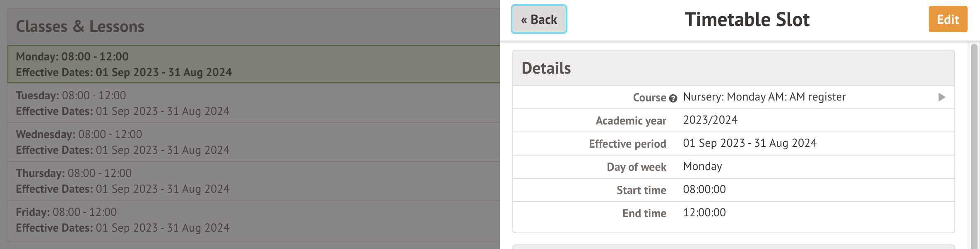Screen dimensions: 980x249
Task: Click the Course field label
Action: pyautogui.click(x=649, y=98)
